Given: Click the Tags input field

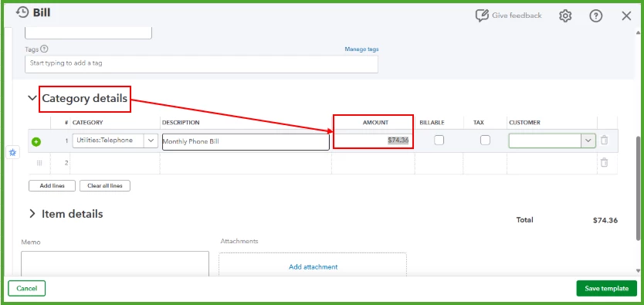Looking at the screenshot, I should tap(202, 64).
